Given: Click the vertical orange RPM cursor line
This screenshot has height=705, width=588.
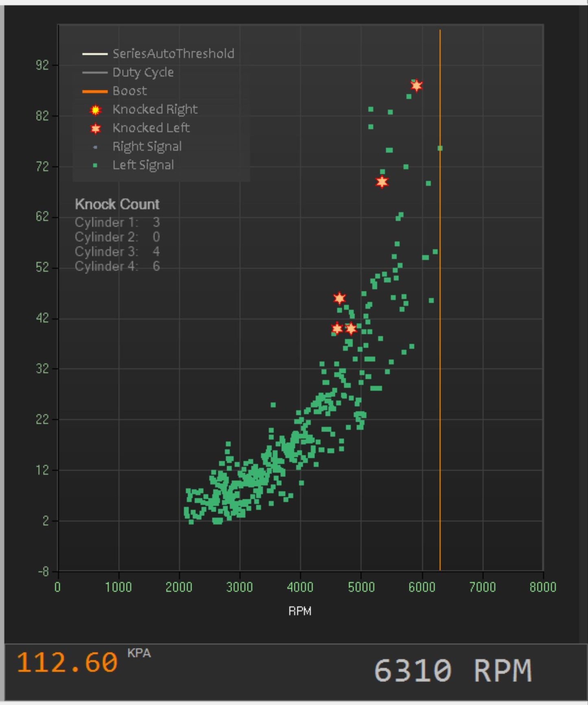Looking at the screenshot, I should [x=440, y=366].
